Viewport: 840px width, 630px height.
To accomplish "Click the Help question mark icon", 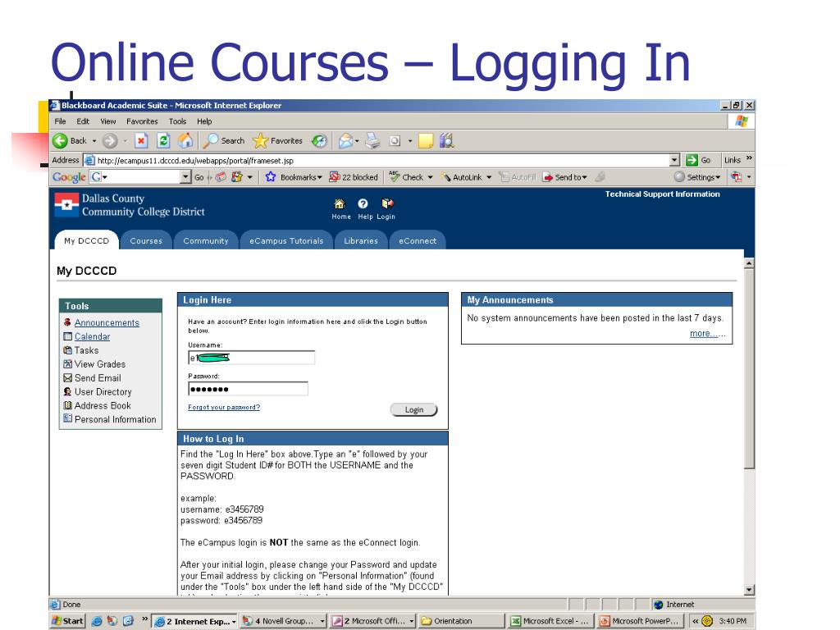I will pyautogui.click(x=363, y=203).
